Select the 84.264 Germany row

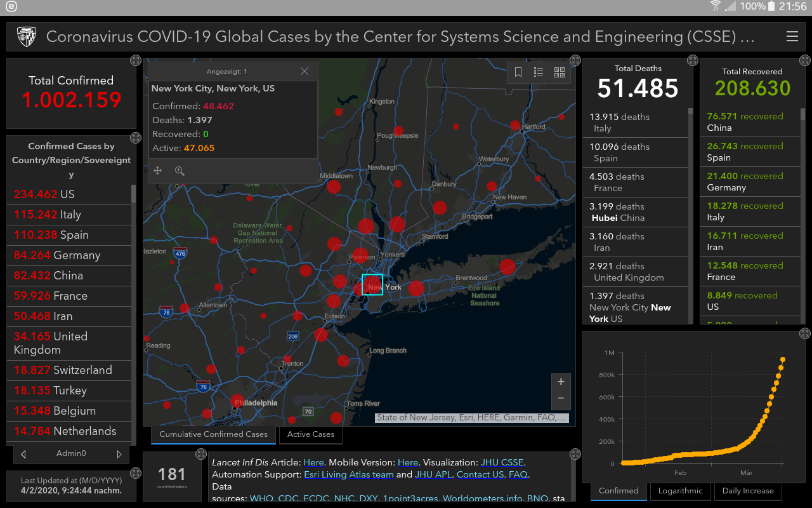point(69,255)
